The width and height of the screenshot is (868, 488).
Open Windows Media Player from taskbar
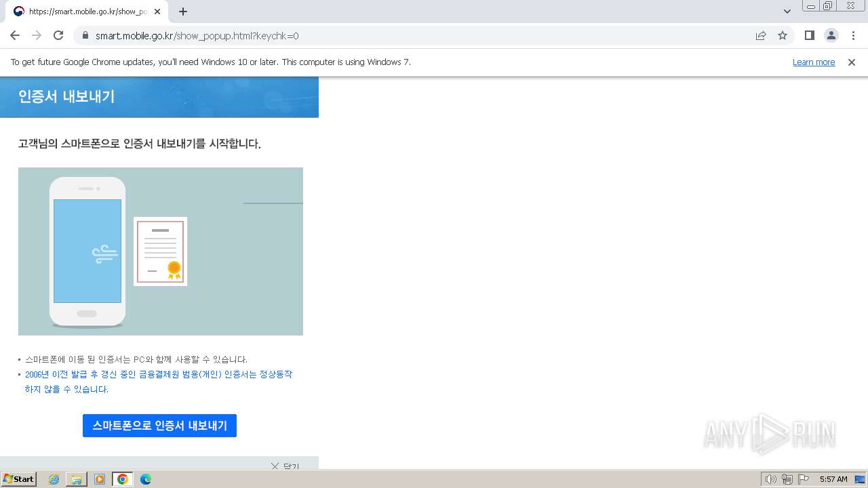click(x=100, y=479)
